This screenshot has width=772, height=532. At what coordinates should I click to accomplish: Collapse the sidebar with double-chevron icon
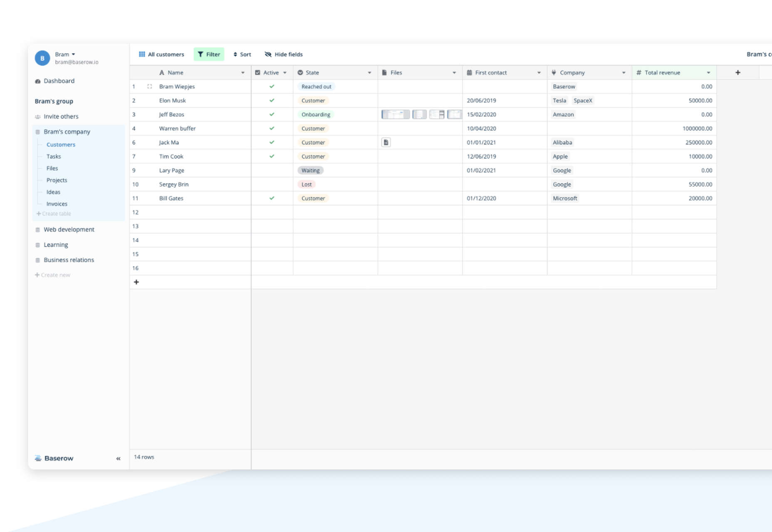click(x=118, y=458)
